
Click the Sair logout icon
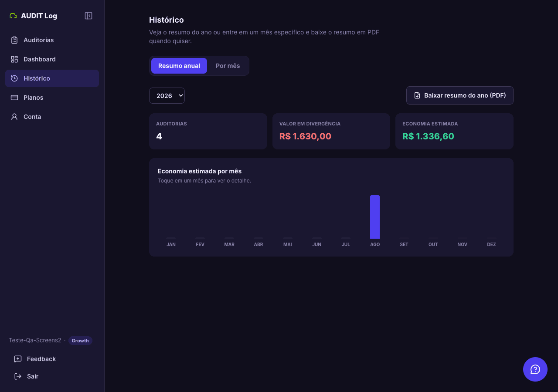pyautogui.click(x=18, y=376)
